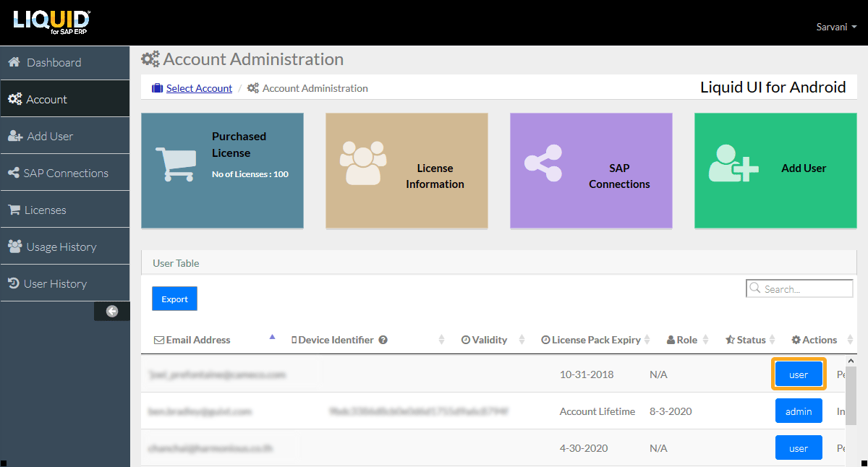Open SAP Connections sidebar item

tap(65, 173)
